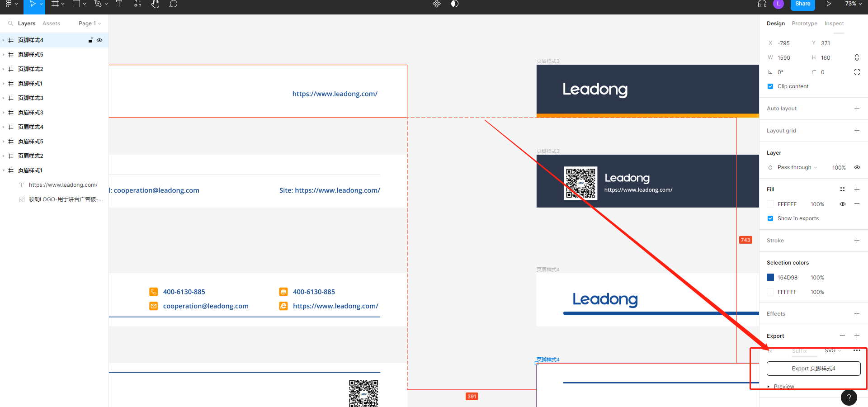Click the Present play icon

829,4
